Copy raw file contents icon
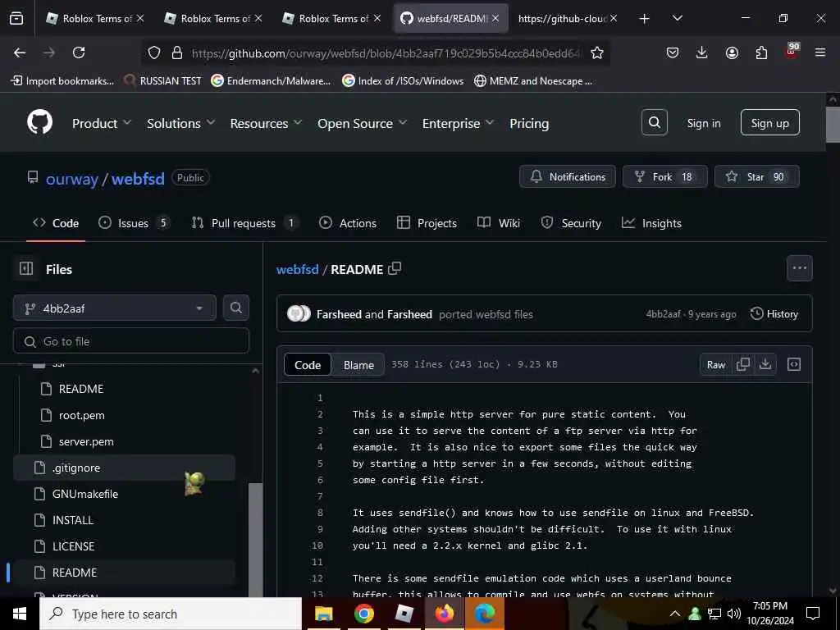Viewport: 840px width, 630px height. 743,364
